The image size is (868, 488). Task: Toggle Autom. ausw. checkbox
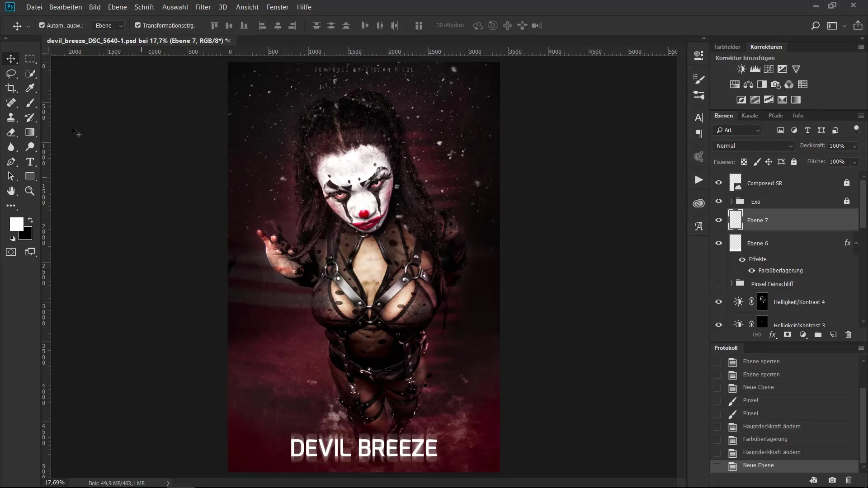point(42,25)
